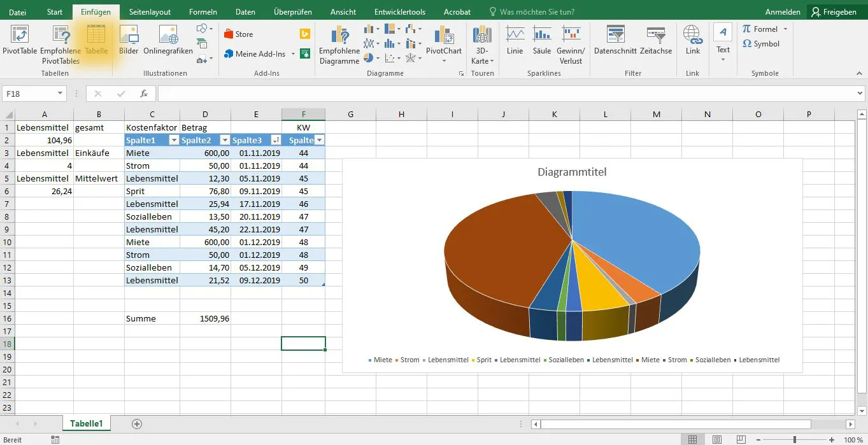Insert an Omega Symbol
The image size is (868, 445).
click(x=762, y=45)
